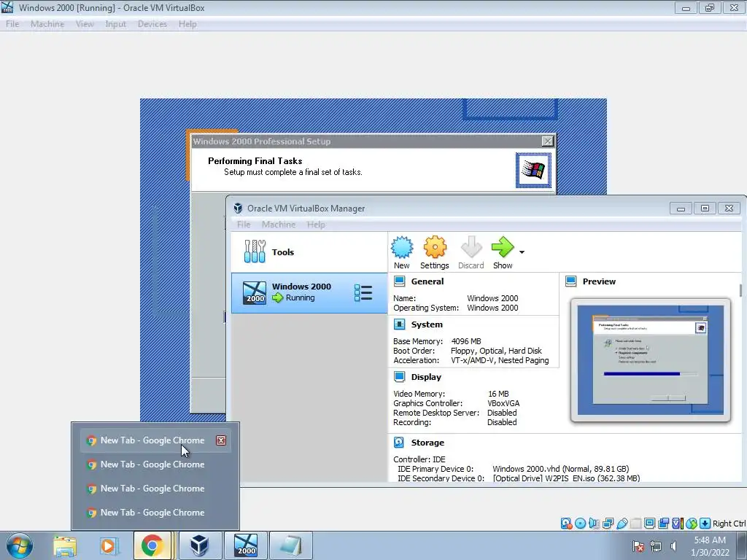The width and height of the screenshot is (747, 560).
Task: Click the notepad-style taskbar button
Action: point(291,545)
